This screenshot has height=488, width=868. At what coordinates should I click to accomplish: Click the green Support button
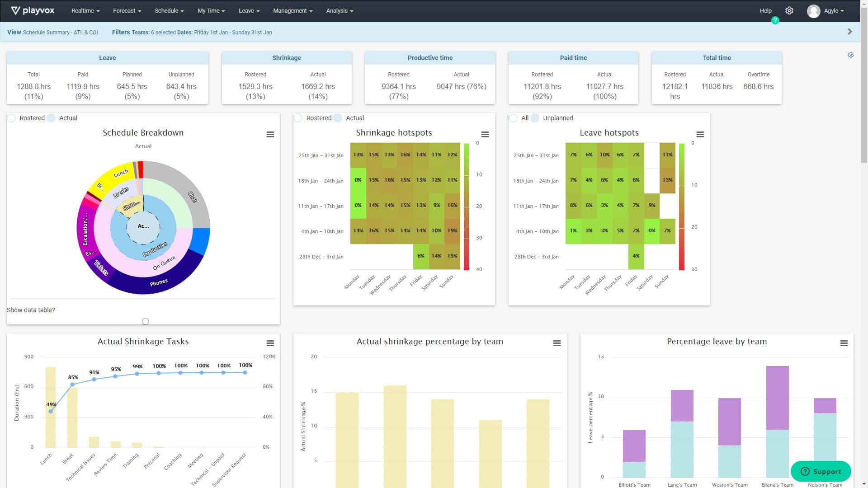coord(821,471)
